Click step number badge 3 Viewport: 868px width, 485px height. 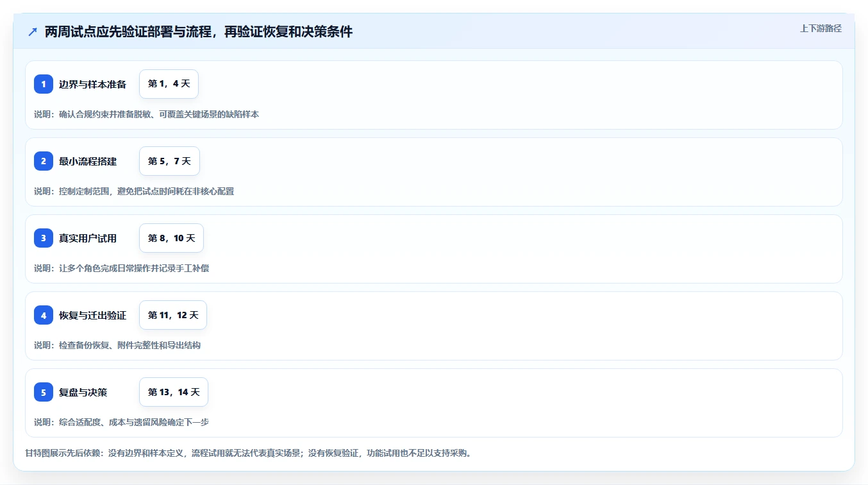point(44,238)
